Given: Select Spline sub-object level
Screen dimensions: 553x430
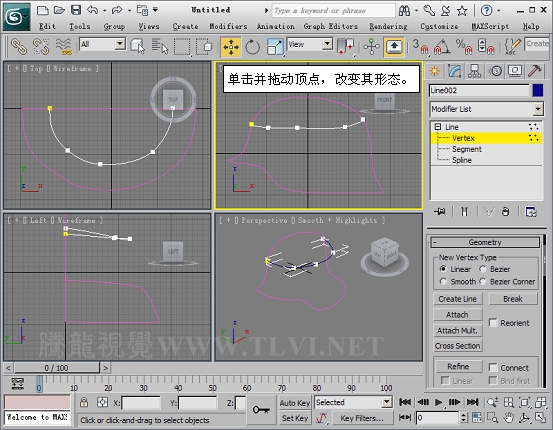Looking at the screenshot, I should (x=462, y=160).
